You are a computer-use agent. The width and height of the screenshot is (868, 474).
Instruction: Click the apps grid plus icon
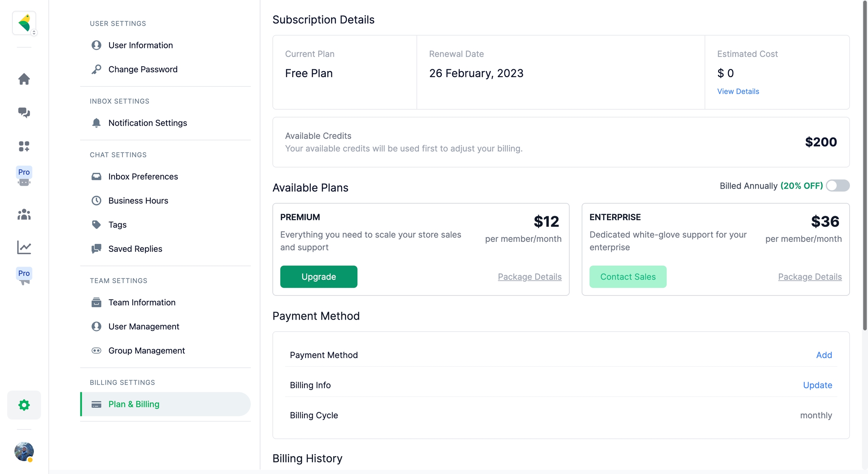(24, 146)
